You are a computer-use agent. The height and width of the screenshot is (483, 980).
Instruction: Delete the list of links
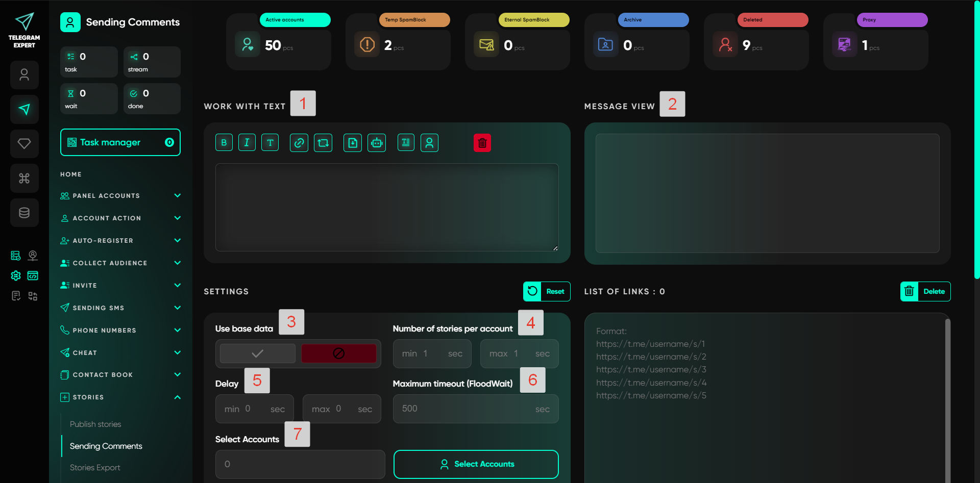925,292
